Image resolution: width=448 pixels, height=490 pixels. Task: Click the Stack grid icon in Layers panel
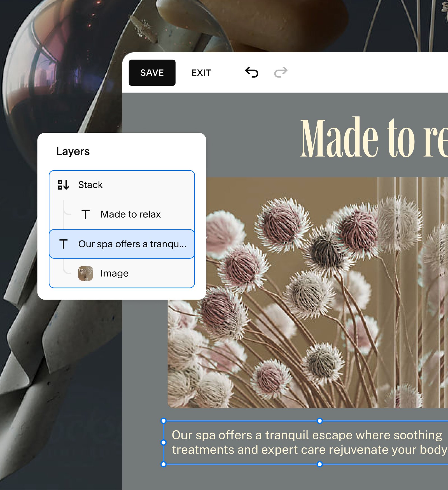[x=63, y=185]
